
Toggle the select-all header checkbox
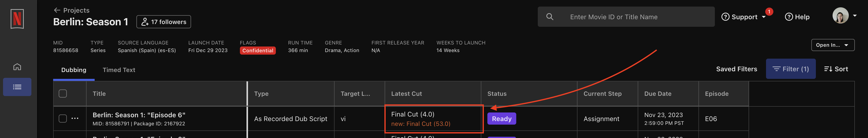tap(63, 94)
